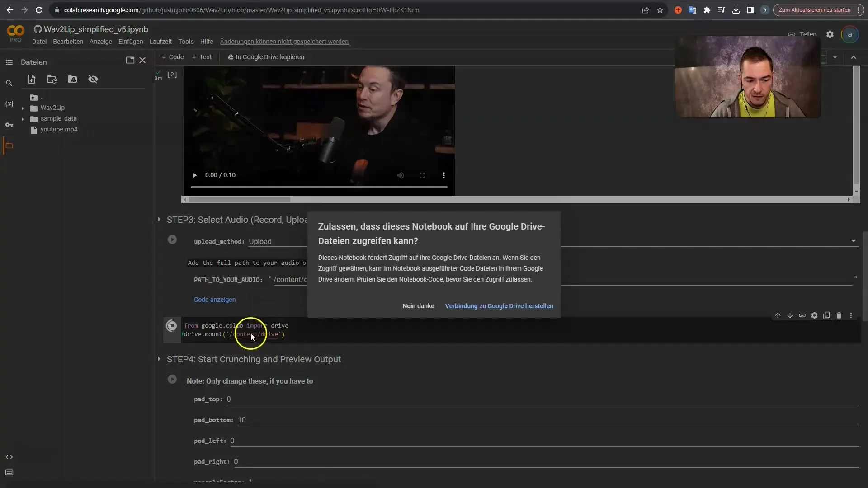The width and height of the screenshot is (868, 488).
Task: Enter fullscreen on output video
Action: click(x=422, y=175)
